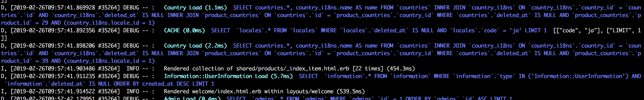644x100 pixels.
Task: Click 'ORDER BY created_at DESC LIMIT 1' text
Action: click(x=164, y=84)
